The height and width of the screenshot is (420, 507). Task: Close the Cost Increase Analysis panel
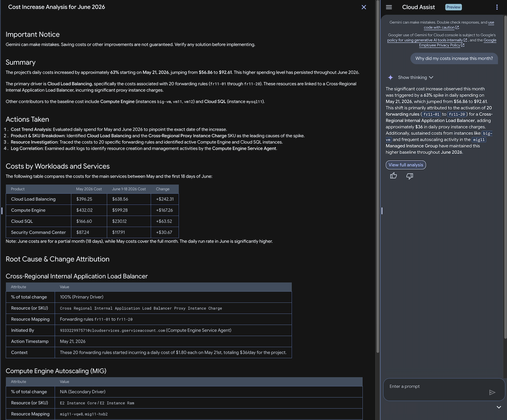pos(364,7)
